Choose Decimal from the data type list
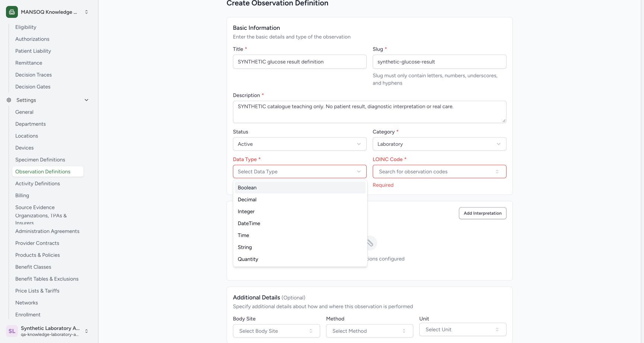The height and width of the screenshot is (343, 644). (x=300, y=200)
